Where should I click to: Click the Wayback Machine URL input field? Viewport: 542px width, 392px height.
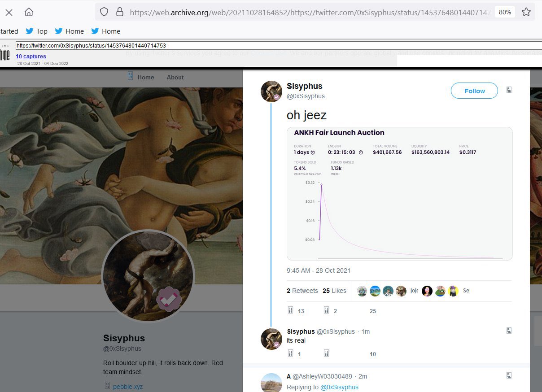pyautogui.click(x=279, y=46)
